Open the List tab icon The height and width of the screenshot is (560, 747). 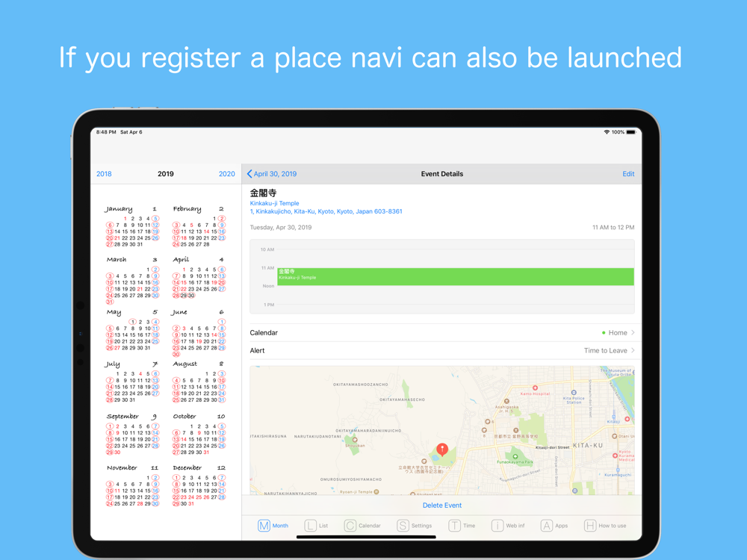click(310, 525)
